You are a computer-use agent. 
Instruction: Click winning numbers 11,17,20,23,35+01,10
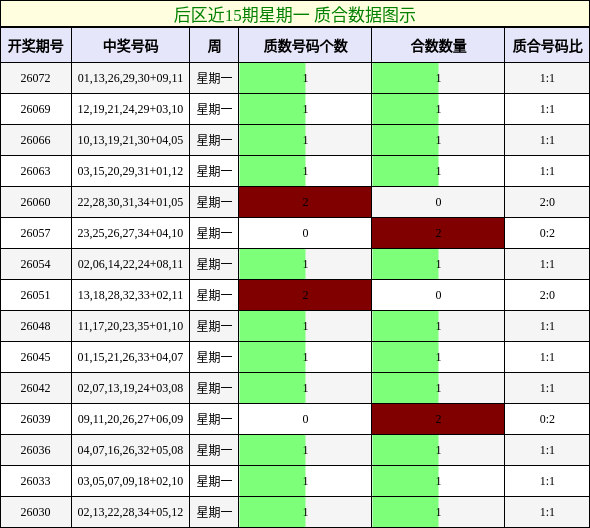click(x=130, y=326)
